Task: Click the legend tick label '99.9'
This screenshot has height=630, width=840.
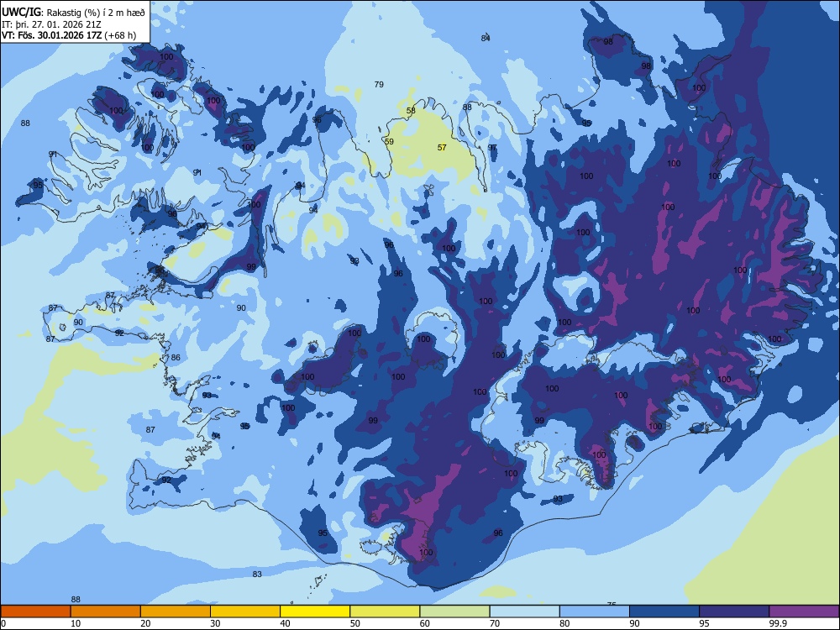Action: point(777,623)
